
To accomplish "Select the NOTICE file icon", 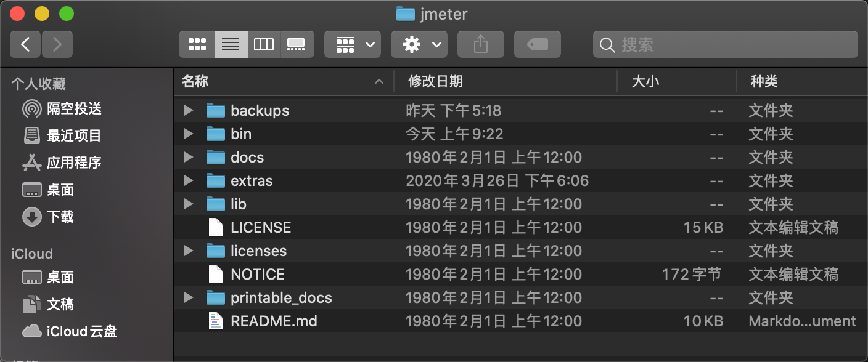I will pos(215,275).
